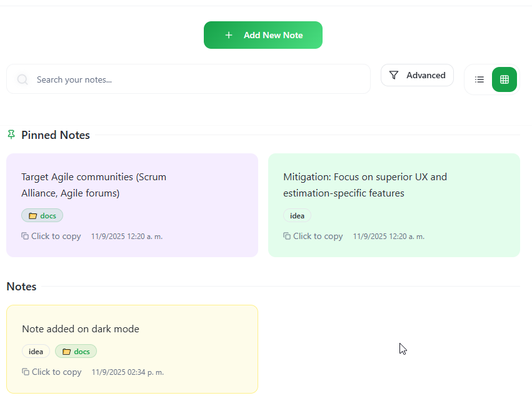This screenshot has width=532, height=403.
Task: Switch to list view layout
Action: pos(479,79)
